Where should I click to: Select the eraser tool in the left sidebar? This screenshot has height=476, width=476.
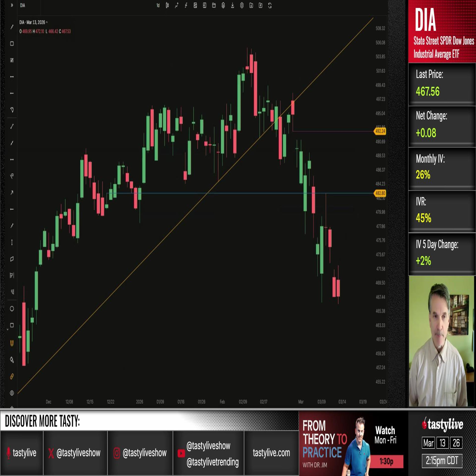(x=12, y=360)
